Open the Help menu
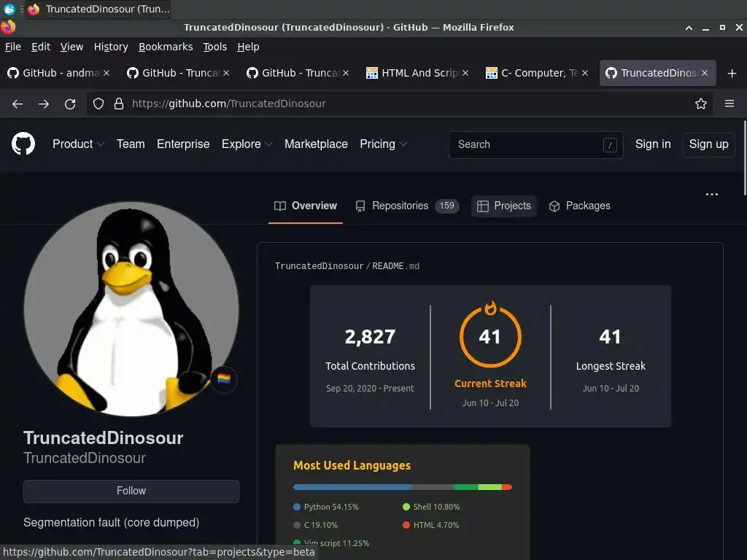This screenshot has height=560, width=747. pyautogui.click(x=248, y=47)
